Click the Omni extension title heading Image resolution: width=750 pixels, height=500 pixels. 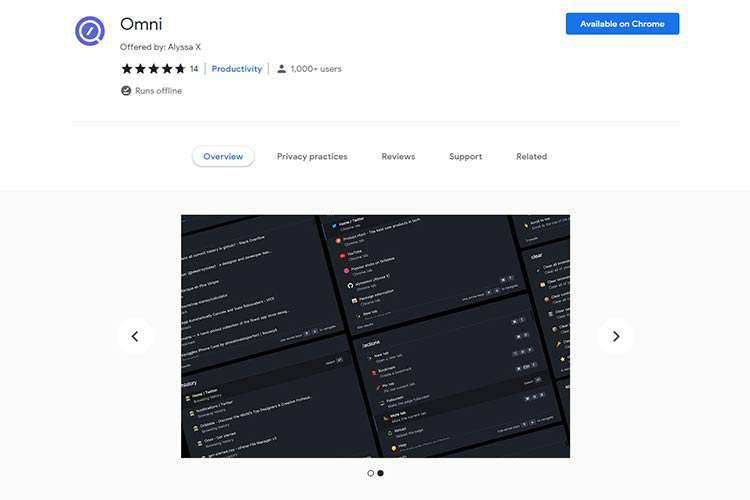[x=141, y=24]
